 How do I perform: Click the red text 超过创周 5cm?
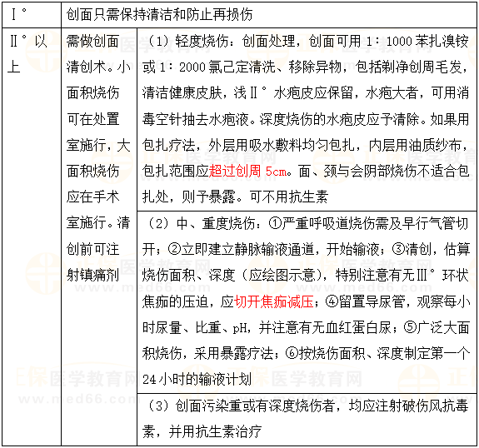[x=248, y=171]
